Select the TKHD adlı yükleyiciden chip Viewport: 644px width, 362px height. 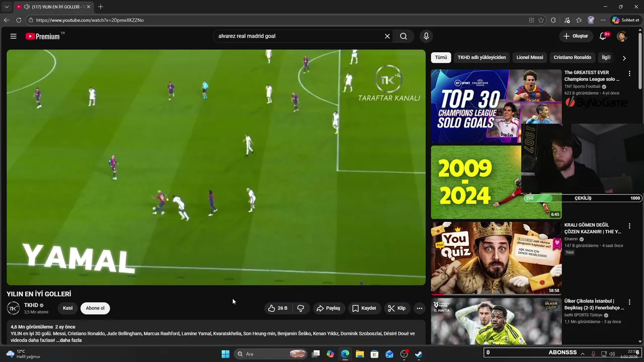click(x=481, y=57)
